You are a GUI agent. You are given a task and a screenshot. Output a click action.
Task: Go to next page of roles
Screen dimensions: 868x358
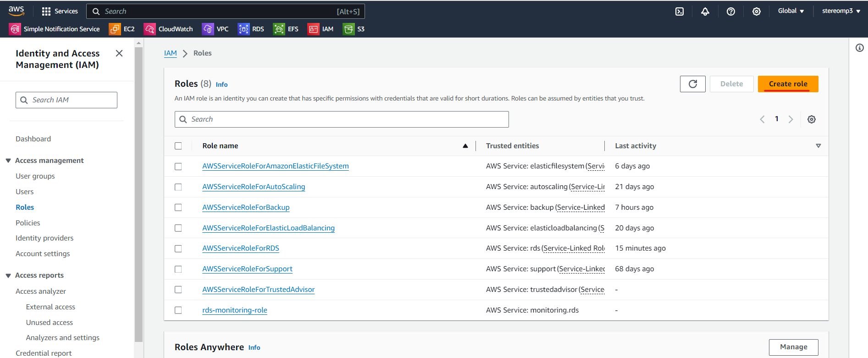791,119
